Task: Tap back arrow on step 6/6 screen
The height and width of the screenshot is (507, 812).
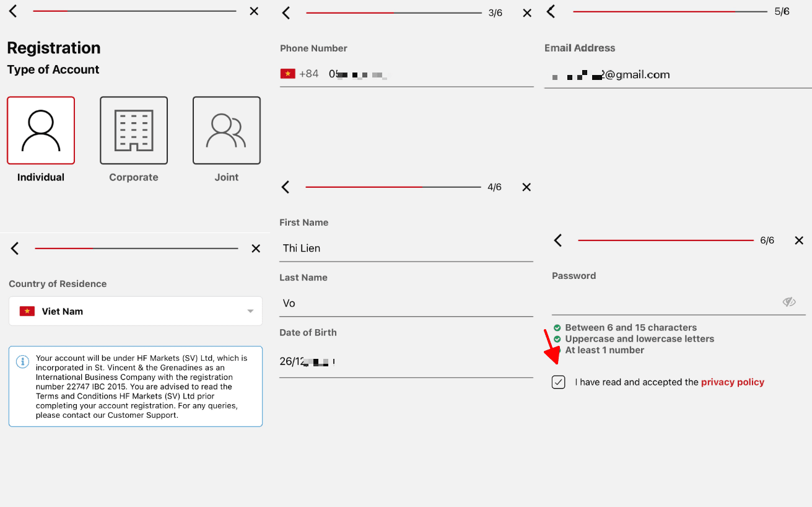Action: coord(558,240)
